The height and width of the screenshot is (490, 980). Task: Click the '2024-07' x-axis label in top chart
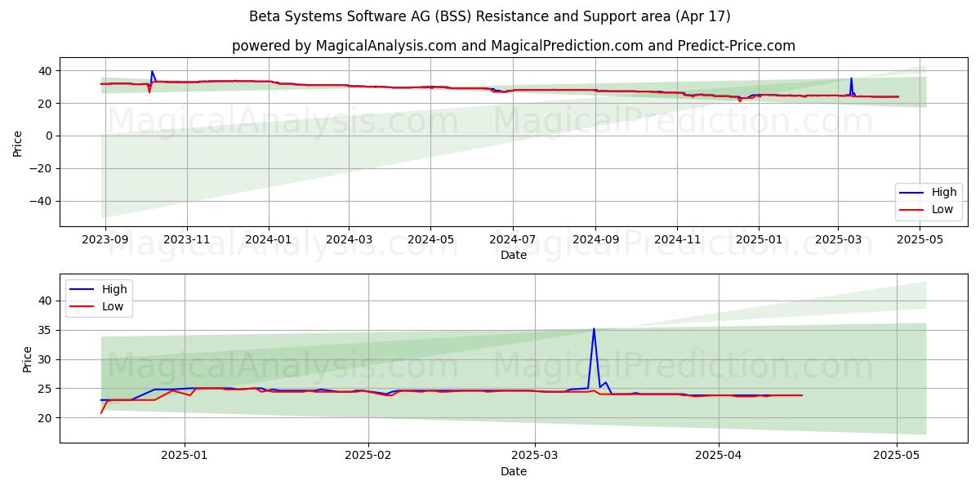[512, 240]
